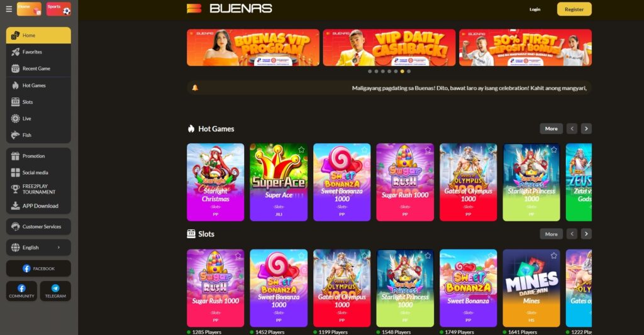The width and height of the screenshot is (644, 335).
Task: Favorite the Super Ace game star
Action: coord(301,150)
